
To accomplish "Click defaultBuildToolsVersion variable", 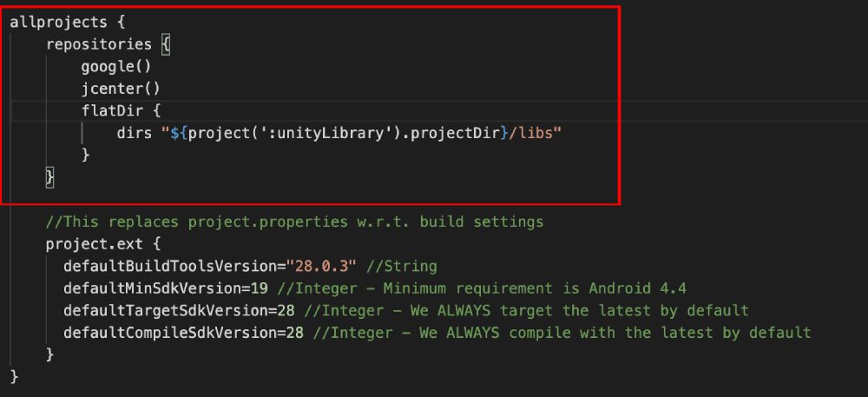I will point(170,267).
